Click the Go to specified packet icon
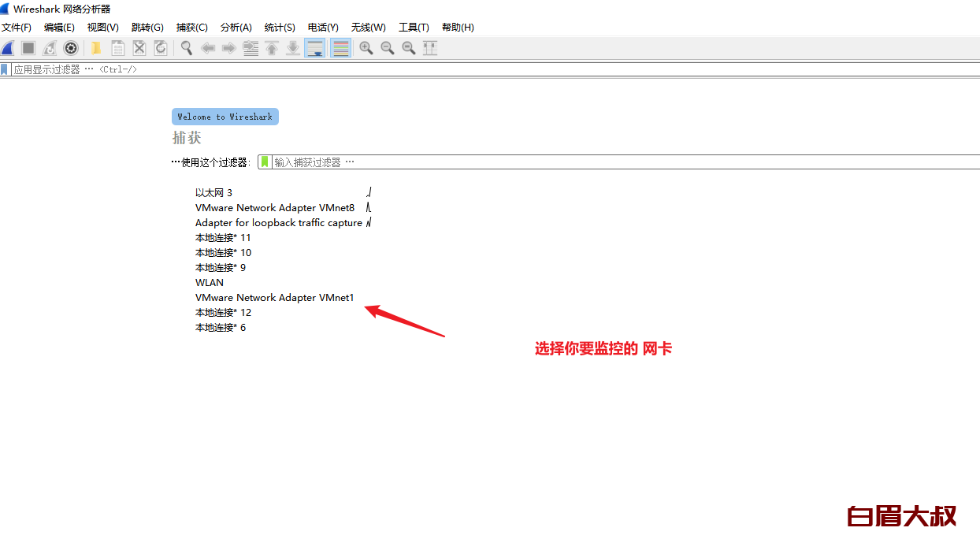Viewport: 980px width, 550px height. (251, 48)
